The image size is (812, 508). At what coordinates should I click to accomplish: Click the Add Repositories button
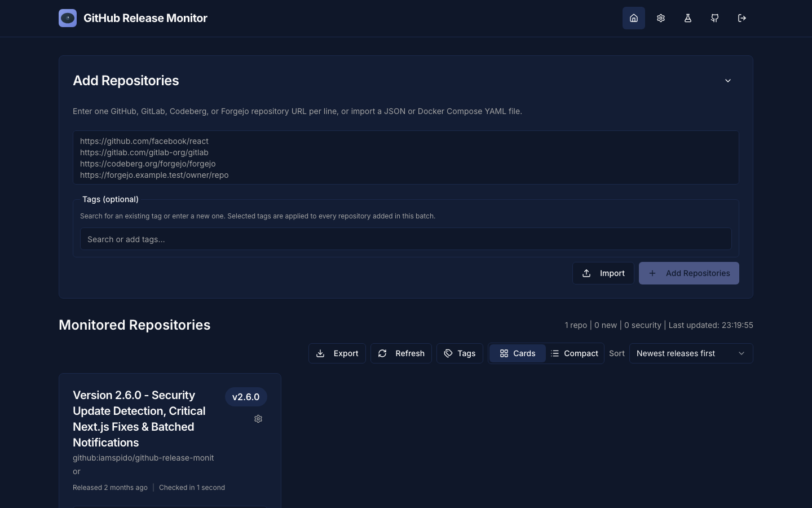pos(689,273)
